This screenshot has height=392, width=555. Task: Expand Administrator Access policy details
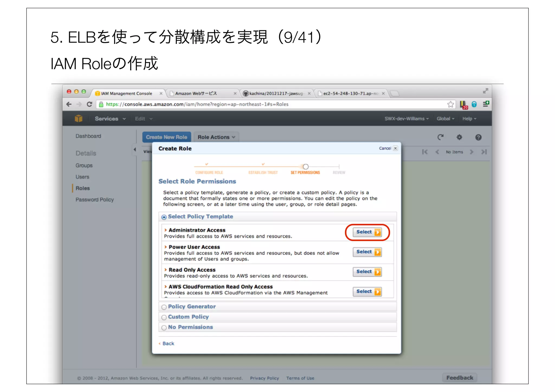tap(165, 230)
